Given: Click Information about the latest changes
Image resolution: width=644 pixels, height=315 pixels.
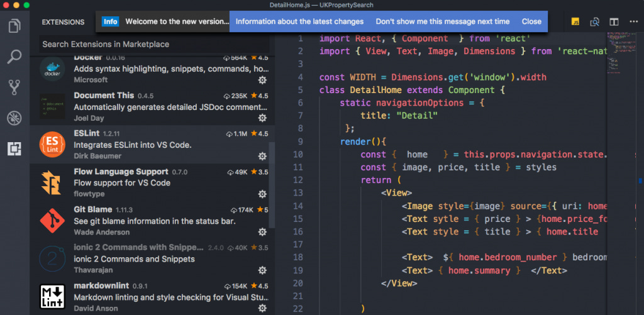Looking at the screenshot, I should click(x=300, y=21).
